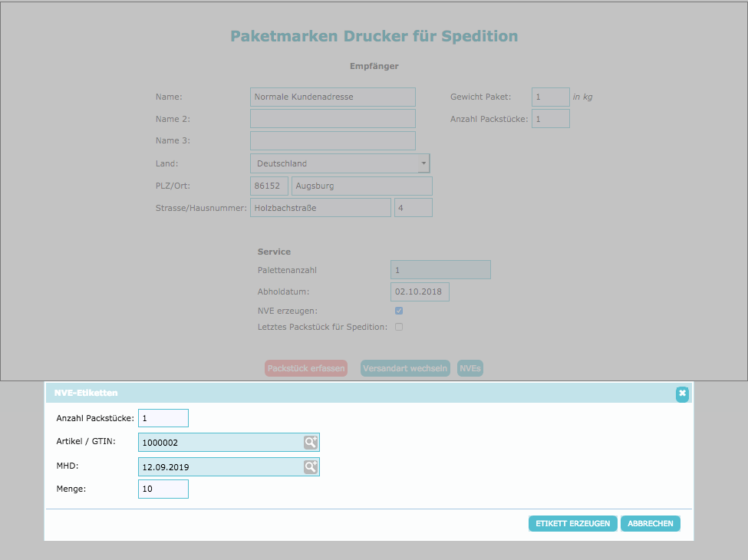
Task: Click the Name field with Normale Kundenadresse
Action: (332, 97)
